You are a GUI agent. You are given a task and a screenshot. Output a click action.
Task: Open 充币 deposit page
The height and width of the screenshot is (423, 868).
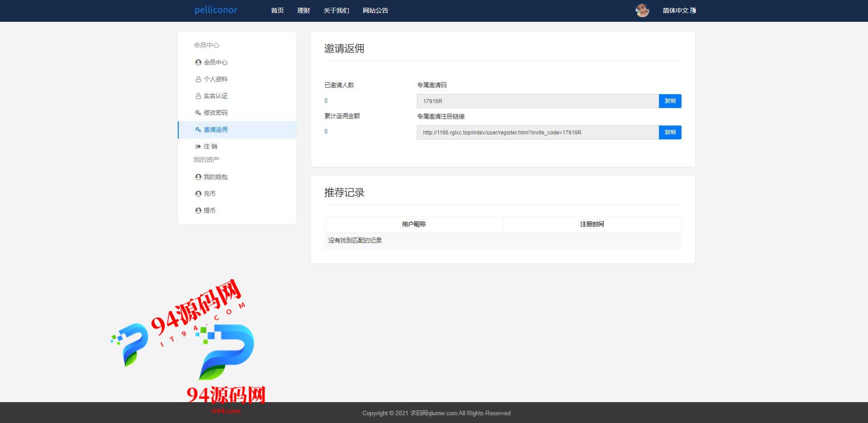(x=237, y=194)
